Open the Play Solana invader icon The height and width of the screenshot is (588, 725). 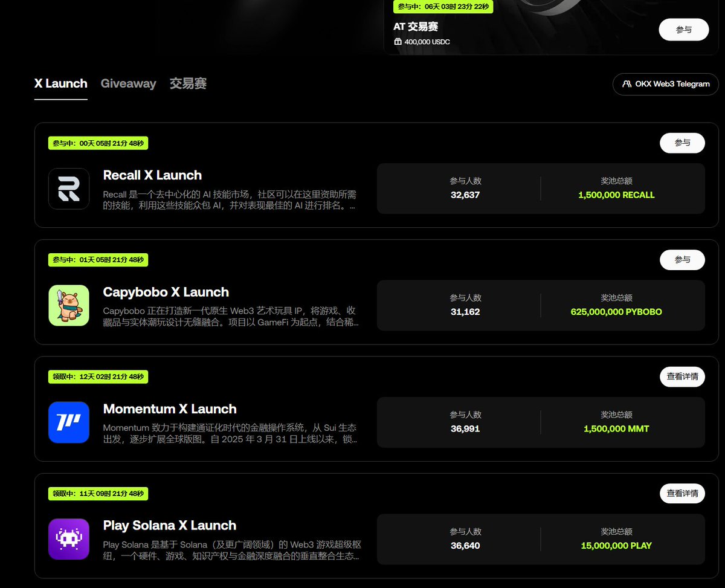(x=69, y=539)
